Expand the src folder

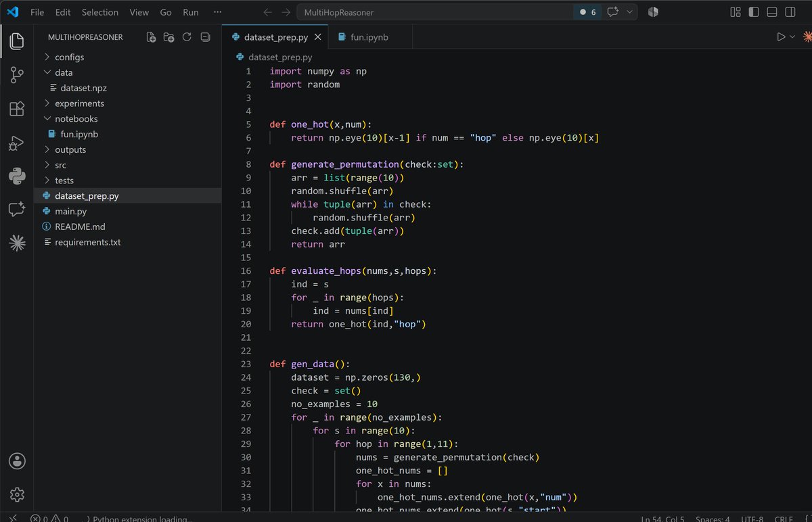[127, 165]
